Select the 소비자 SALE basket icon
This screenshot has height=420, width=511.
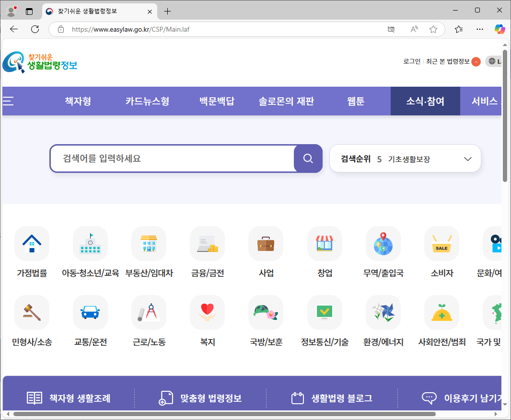[x=441, y=243]
